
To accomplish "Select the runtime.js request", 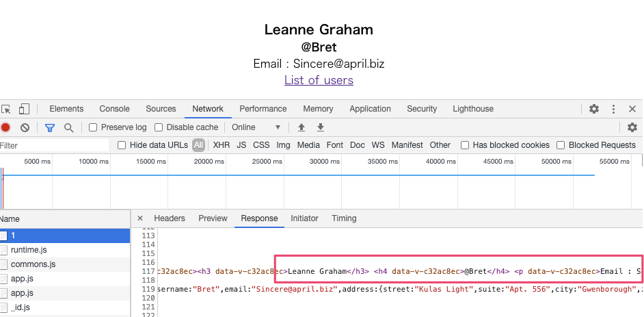I will pyautogui.click(x=29, y=250).
